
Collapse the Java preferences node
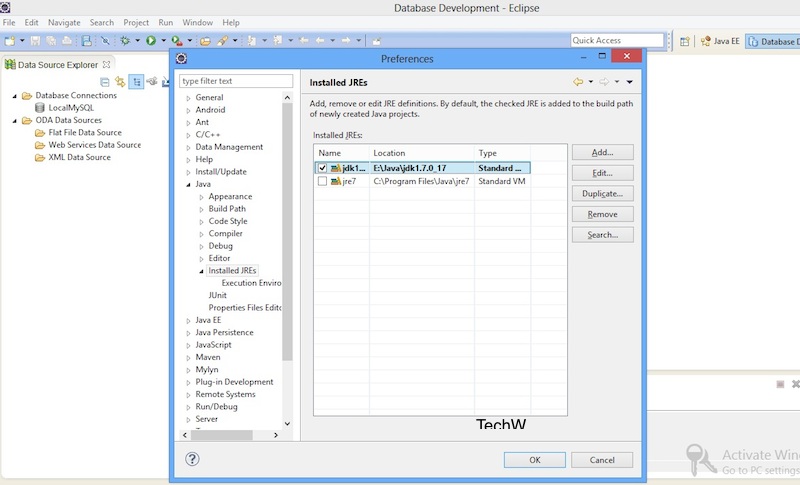(x=188, y=185)
